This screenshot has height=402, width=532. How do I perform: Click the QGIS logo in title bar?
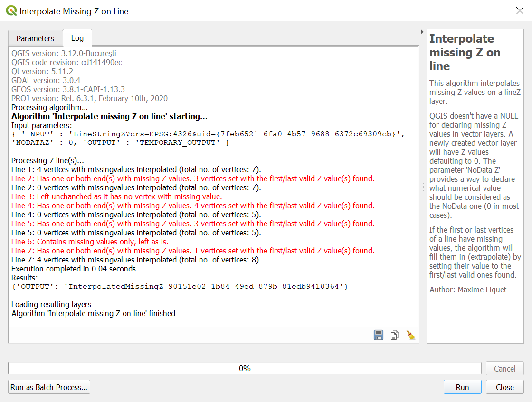point(11,11)
